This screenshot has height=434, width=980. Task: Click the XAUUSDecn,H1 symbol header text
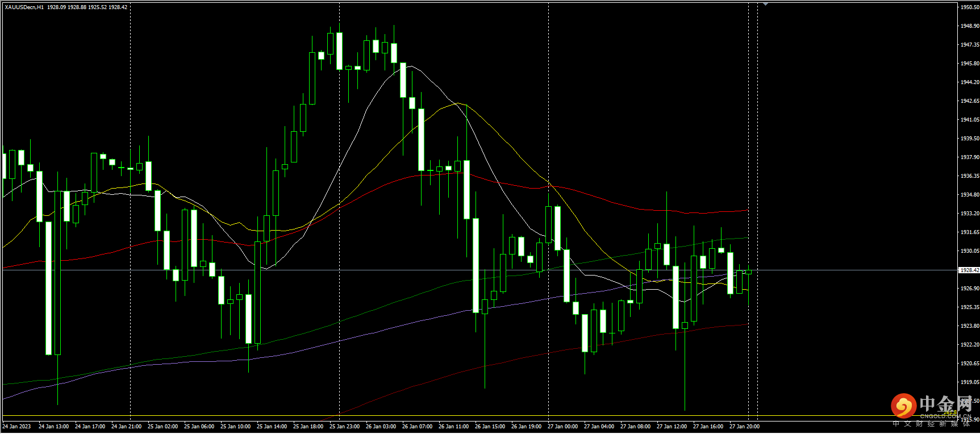(x=24, y=7)
